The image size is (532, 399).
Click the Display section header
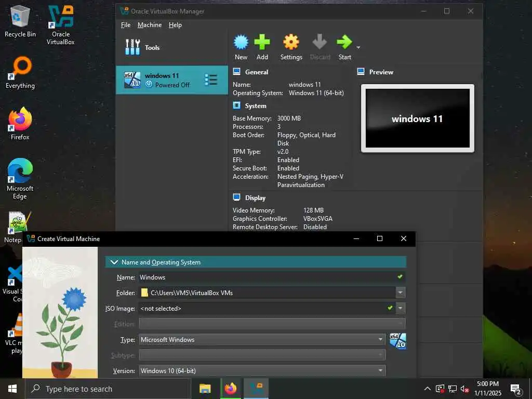coord(255,198)
